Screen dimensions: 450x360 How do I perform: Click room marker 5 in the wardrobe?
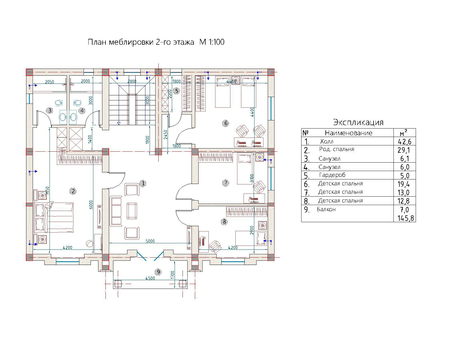pyautogui.click(x=176, y=91)
